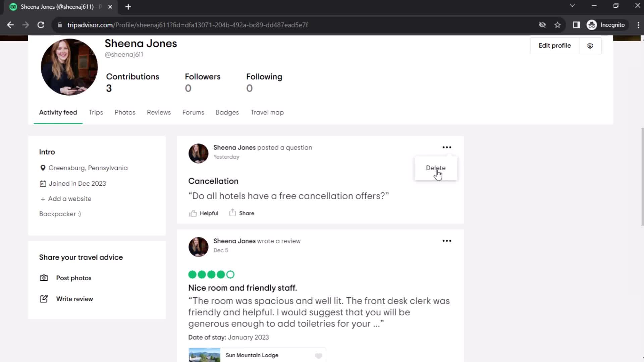
Task: Open Sheena Jones profile photo
Action: click(69, 66)
